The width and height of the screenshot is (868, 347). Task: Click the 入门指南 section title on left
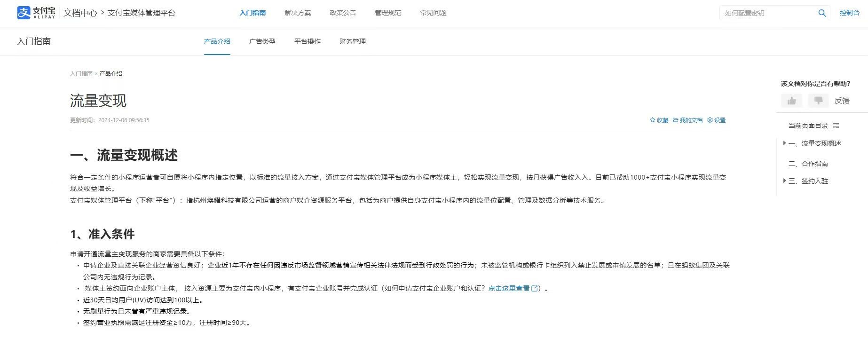(x=34, y=41)
